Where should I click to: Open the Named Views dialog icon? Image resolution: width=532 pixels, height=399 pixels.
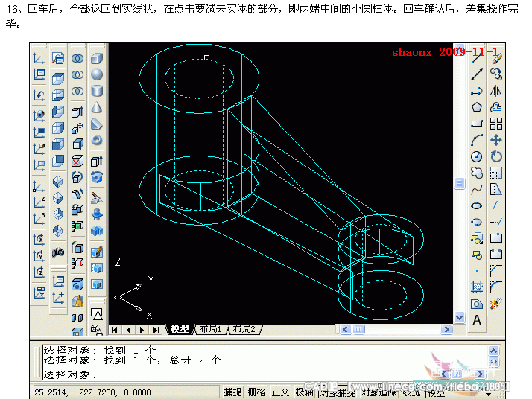click(x=58, y=58)
